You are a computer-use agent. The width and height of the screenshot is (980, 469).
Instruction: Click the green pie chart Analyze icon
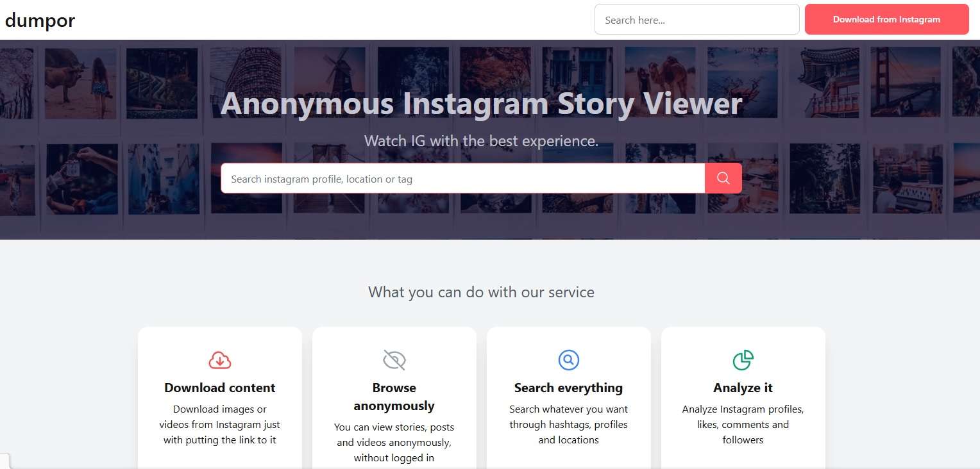click(743, 360)
